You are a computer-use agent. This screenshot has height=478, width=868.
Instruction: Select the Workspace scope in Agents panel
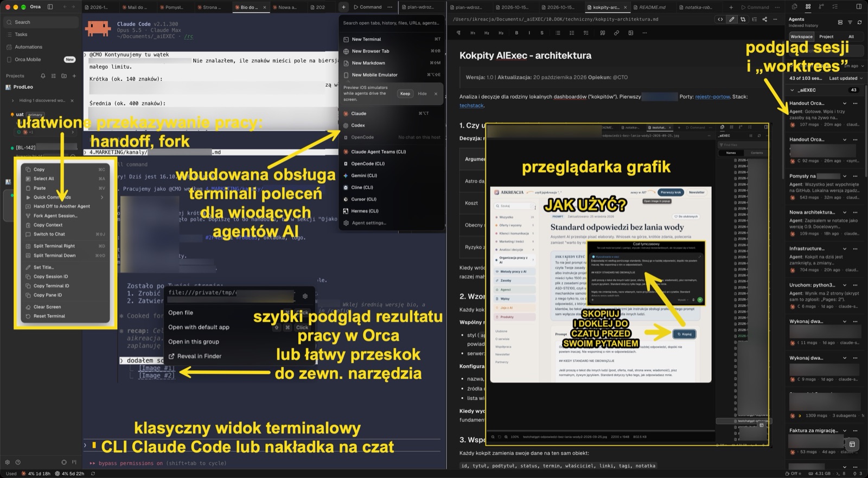coord(801,37)
